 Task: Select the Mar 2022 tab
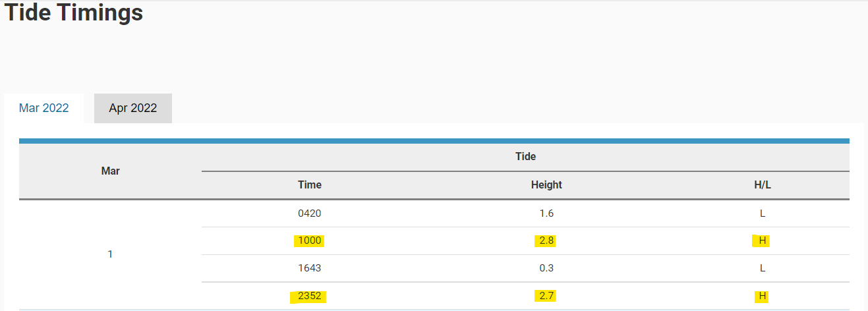[43, 108]
